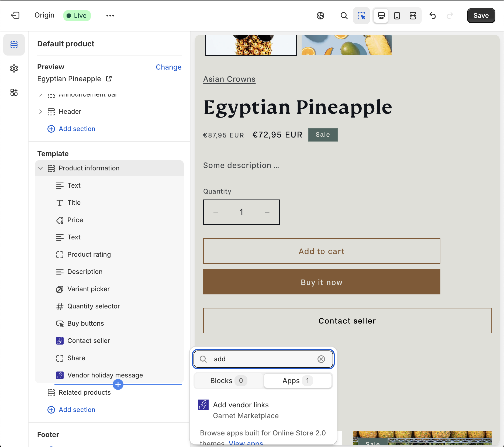Expand the Header section
The width and height of the screenshot is (504, 447).
click(40, 112)
